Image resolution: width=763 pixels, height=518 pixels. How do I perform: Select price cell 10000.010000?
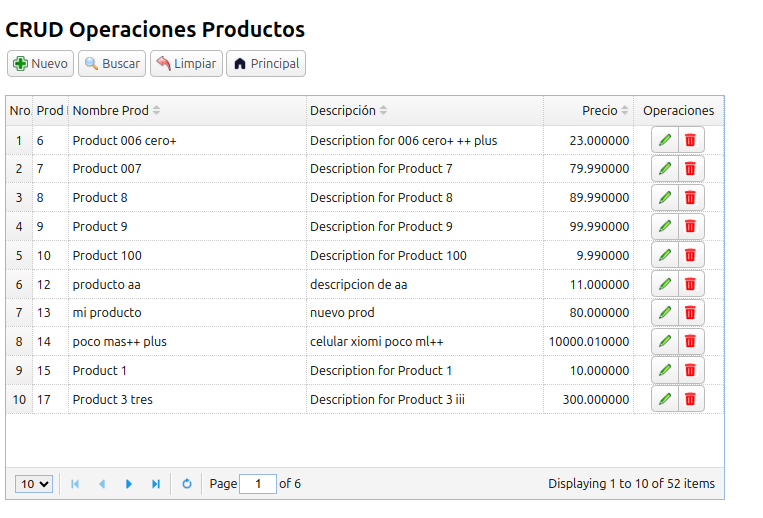pyautogui.click(x=589, y=341)
